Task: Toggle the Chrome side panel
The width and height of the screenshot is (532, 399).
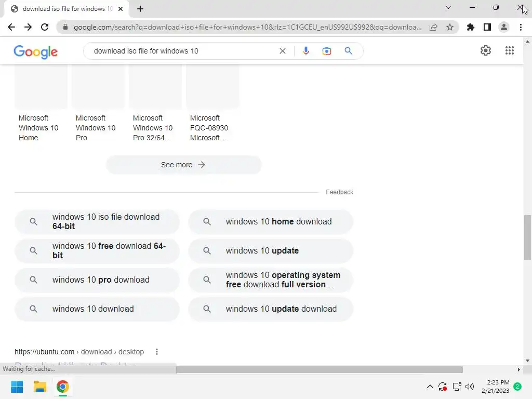Action: click(x=487, y=27)
